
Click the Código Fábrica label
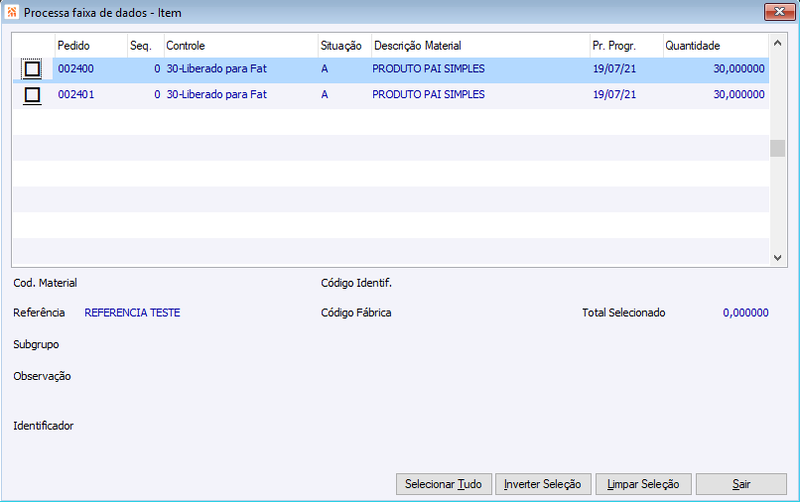[x=356, y=313]
